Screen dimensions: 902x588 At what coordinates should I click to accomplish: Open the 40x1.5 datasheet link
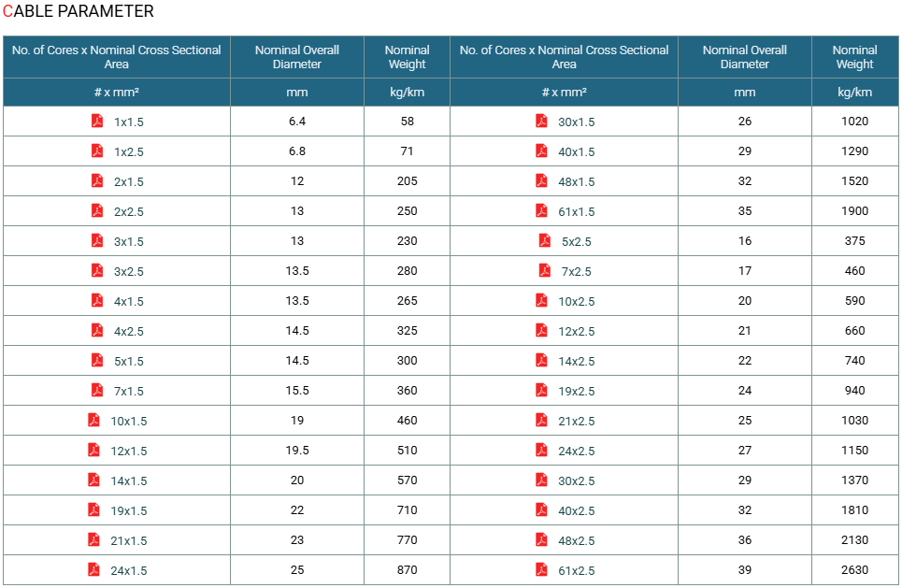(577, 151)
